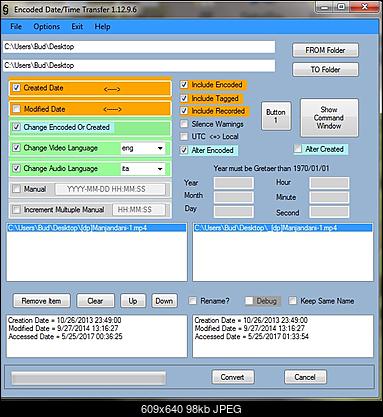Open the Options menu
The height and width of the screenshot is (417, 383).
47,27
